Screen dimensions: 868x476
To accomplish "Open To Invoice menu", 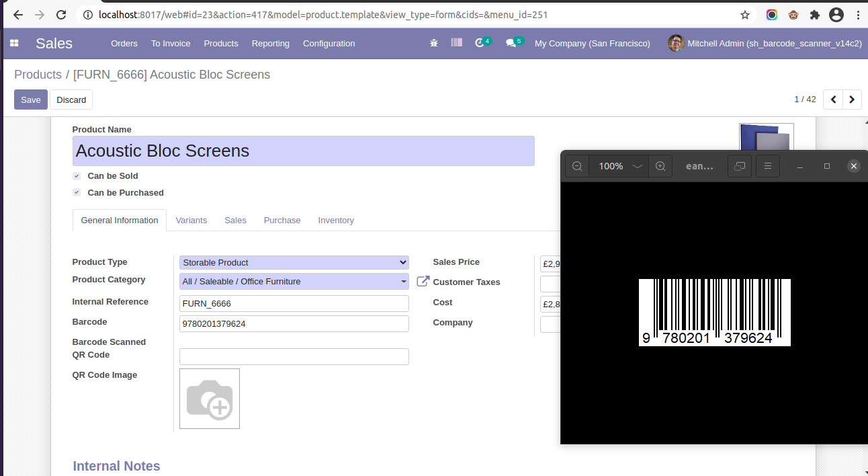I will click(171, 43).
